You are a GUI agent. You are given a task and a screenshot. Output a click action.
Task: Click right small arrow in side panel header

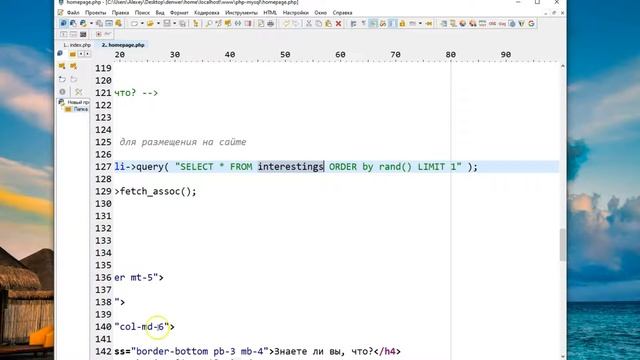click(x=87, y=53)
